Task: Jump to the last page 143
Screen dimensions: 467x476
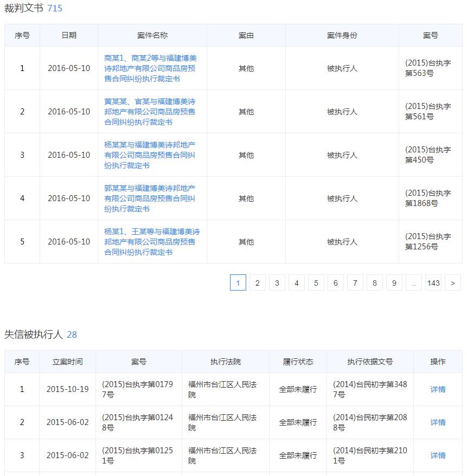Action: coord(433,282)
